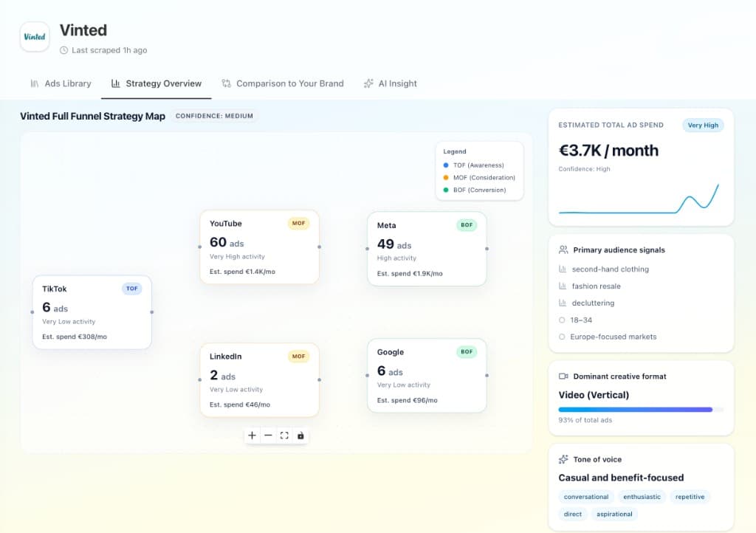Click the Google channel card
This screenshot has height=533, width=756.
pos(427,376)
